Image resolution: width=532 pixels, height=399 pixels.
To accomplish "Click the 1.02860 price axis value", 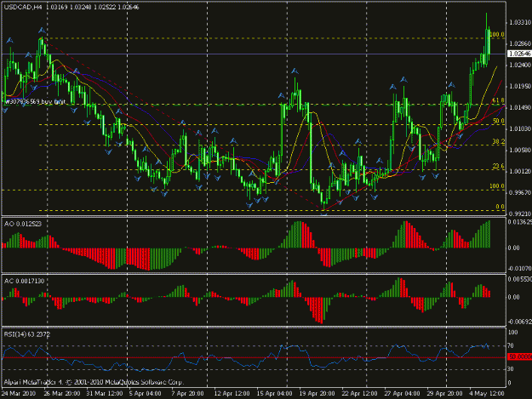I will pos(520,43).
